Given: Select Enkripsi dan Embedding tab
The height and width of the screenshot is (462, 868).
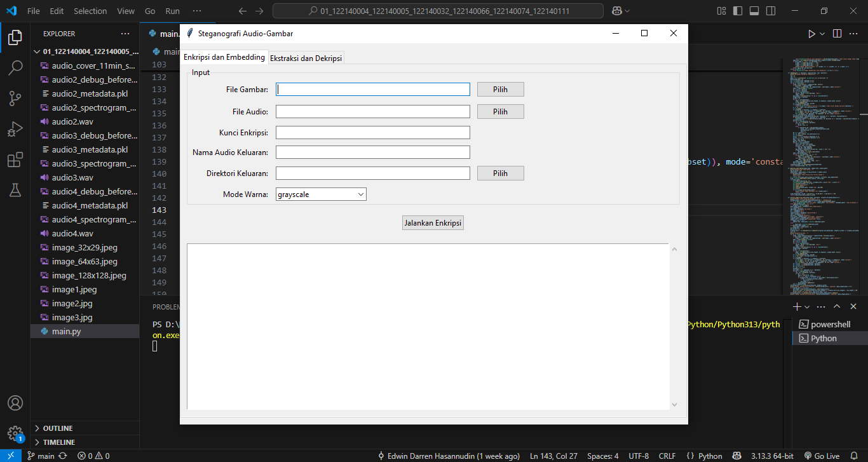Looking at the screenshot, I should click(224, 57).
